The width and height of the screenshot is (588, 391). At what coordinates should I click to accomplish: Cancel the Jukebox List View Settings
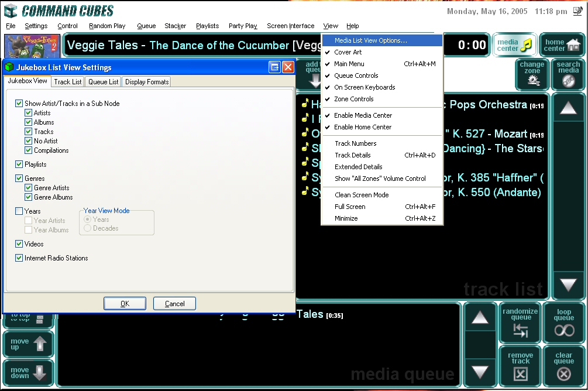click(x=174, y=304)
